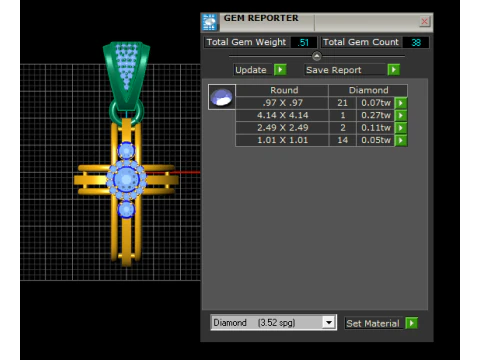Close the Gem Reporter panel
Viewport: 480px width, 360px height.
click(x=424, y=22)
